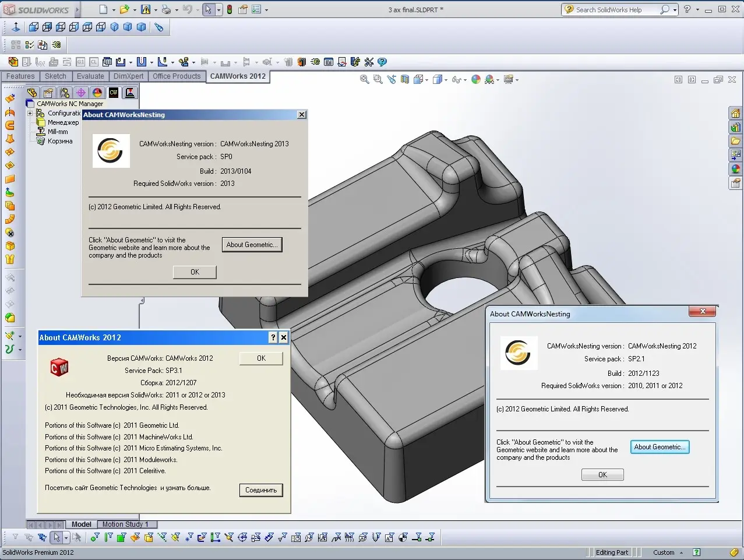Select the Mill-mm machine tree item
Screen dimensions: 744x560
pyautogui.click(x=58, y=132)
